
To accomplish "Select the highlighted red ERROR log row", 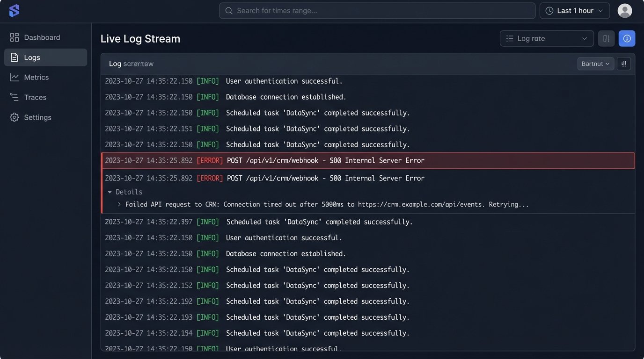I will [368, 160].
